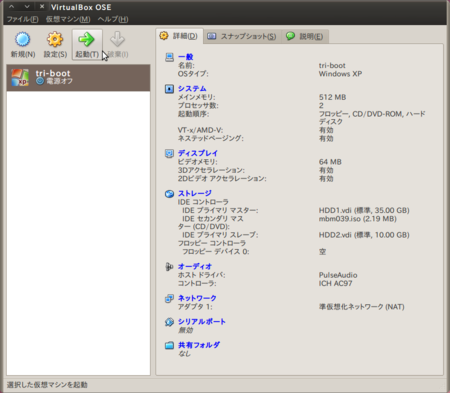This screenshot has height=393, width=450.
Task: Open the ストレージ settings link
Action: (195, 193)
